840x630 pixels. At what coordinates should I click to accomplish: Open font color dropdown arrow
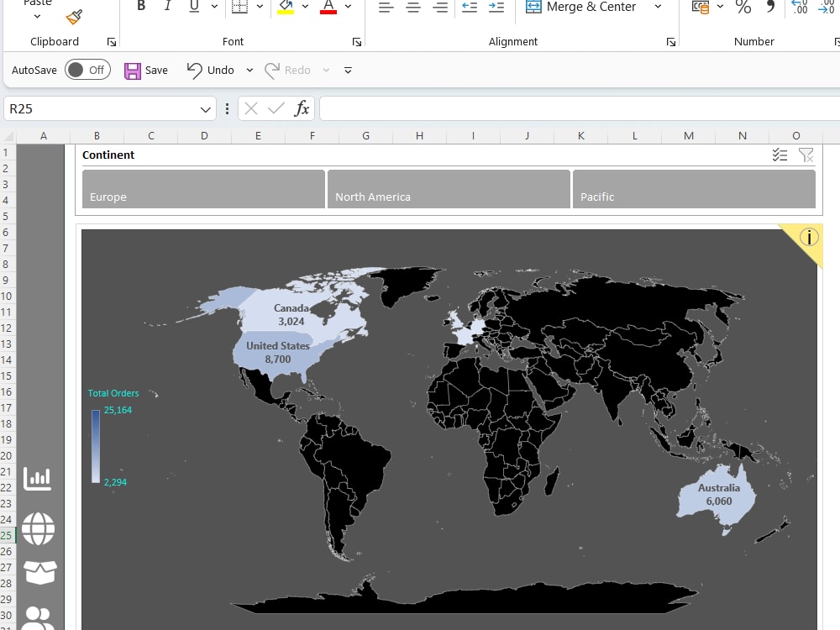[x=349, y=7]
